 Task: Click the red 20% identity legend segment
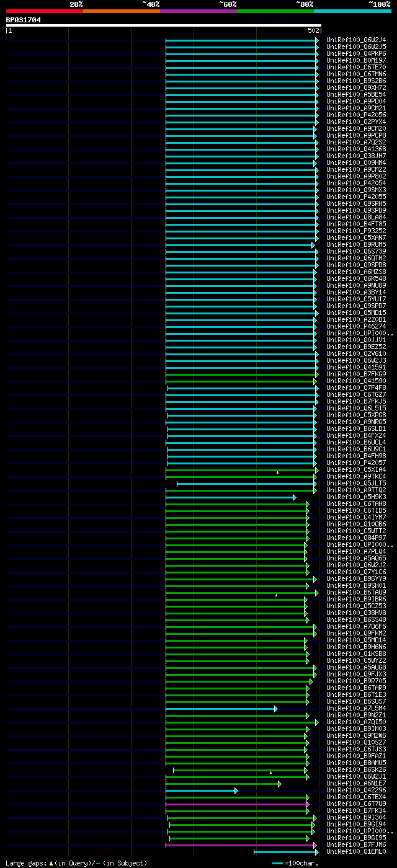click(44, 11)
